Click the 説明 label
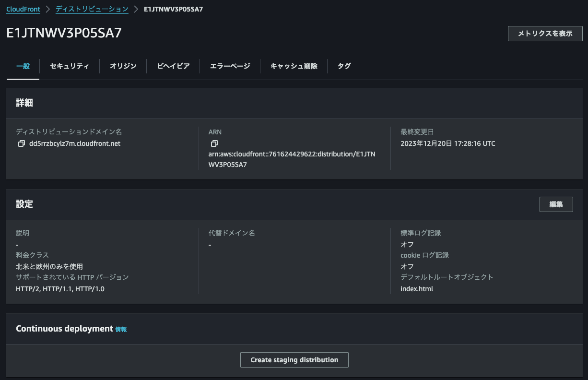The image size is (588, 380). (x=23, y=233)
